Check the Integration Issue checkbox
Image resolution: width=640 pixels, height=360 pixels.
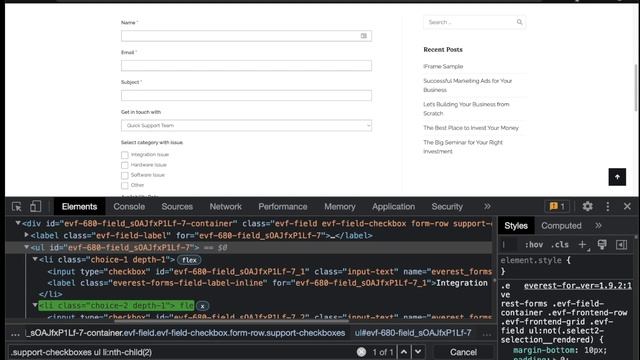[125, 155]
